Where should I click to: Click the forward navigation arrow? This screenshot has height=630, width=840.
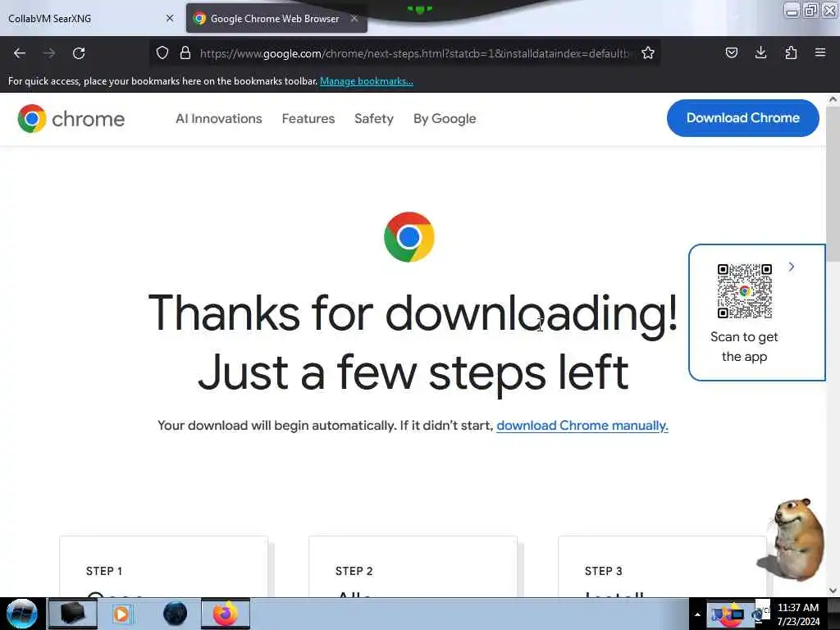pyautogui.click(x=49, y=53)
